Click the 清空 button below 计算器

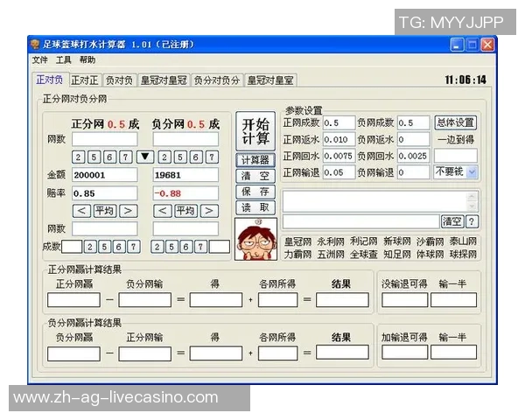[255, 176]
